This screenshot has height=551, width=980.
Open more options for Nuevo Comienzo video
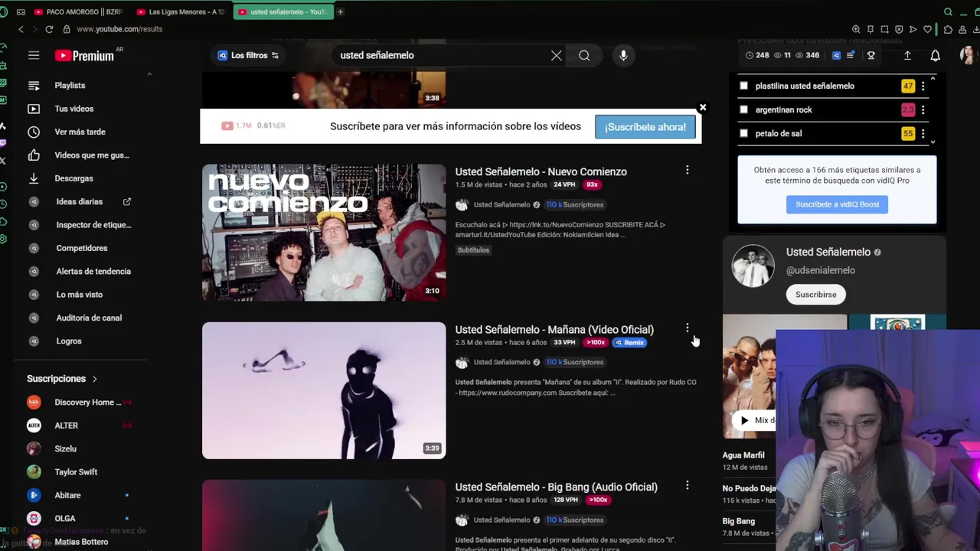pos(687,170)
